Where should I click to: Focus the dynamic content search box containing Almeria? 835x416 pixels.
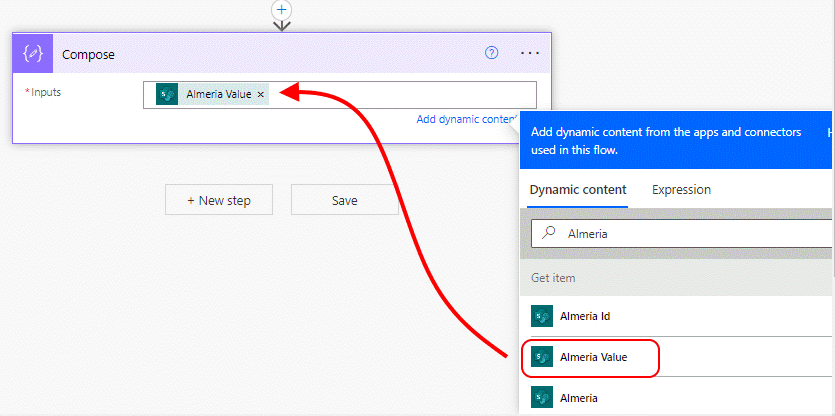[683, 233]
